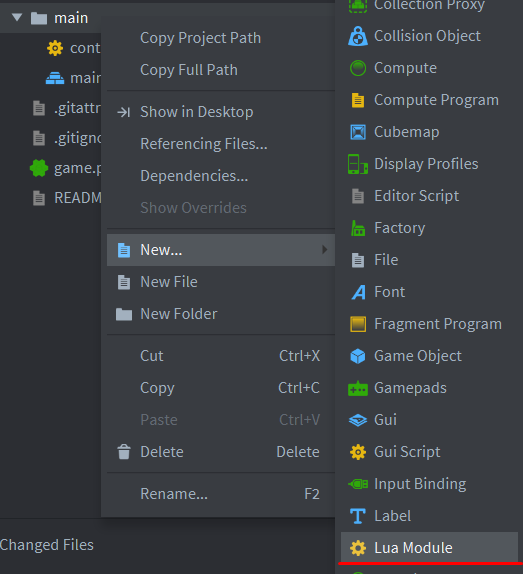Open Changed Files panel header

point(47,545)
